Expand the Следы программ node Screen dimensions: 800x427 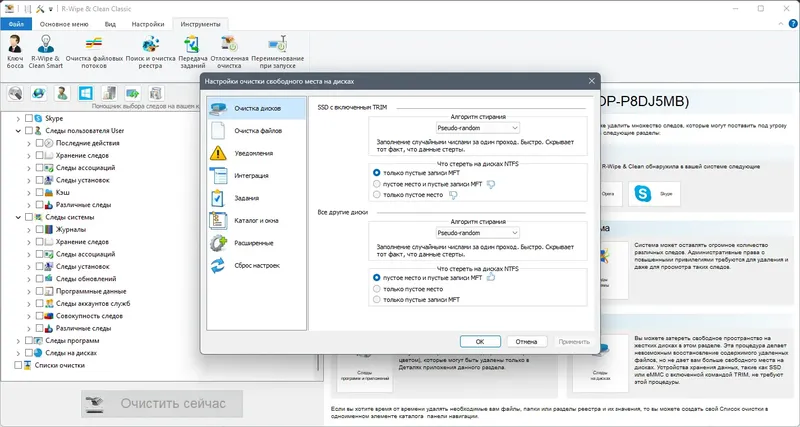coord(18,340)
